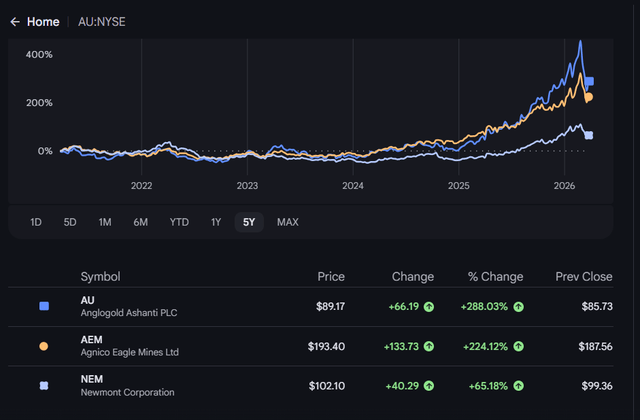Click the 2023 x-axis label
640x420 pixels.
(x=247, y=186)
